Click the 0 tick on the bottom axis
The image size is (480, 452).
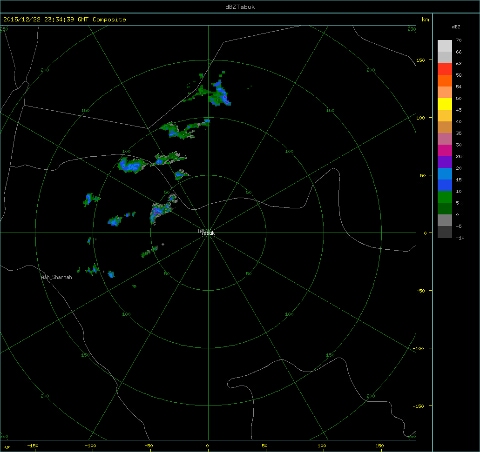tap(208, 446)
